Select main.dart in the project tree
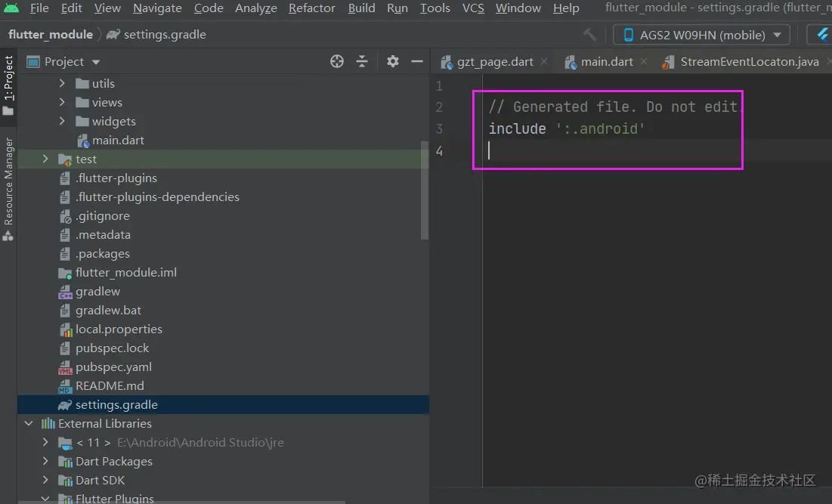Viewport: 832px width, 504px height. 118,140
